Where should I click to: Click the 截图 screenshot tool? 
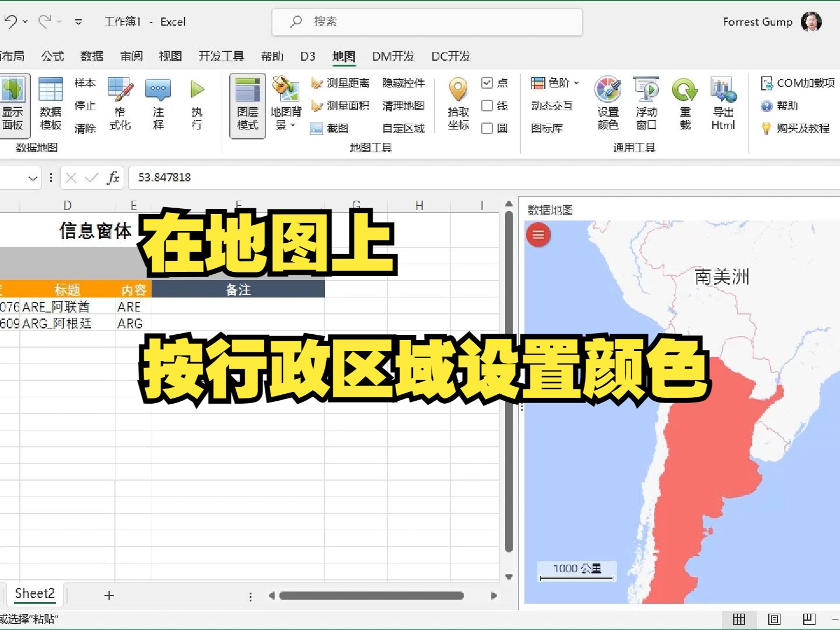333,128
